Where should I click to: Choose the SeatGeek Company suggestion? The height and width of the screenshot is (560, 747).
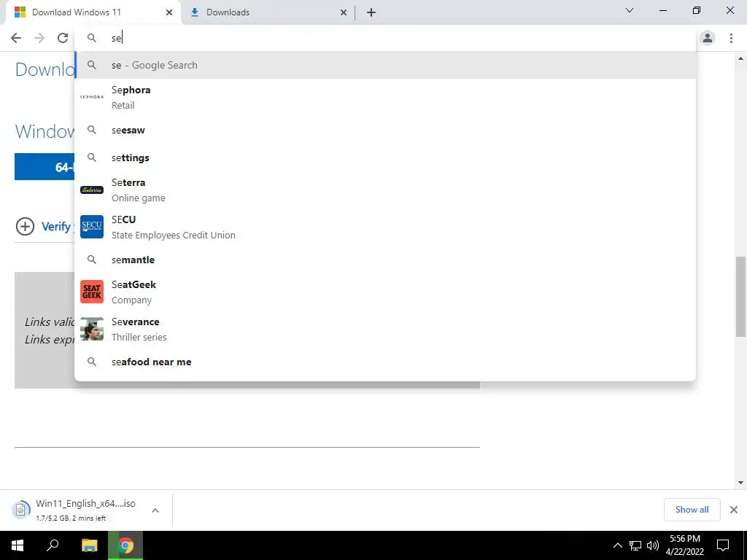pos(385,292)
